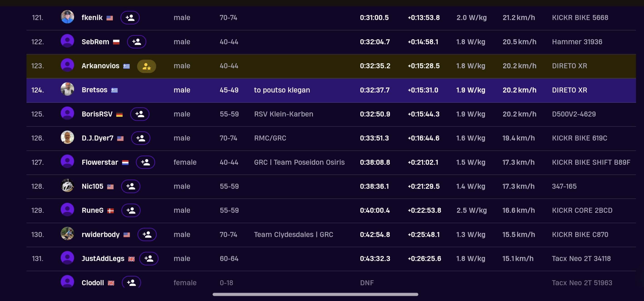This screenshot has height=301, width=644.
Task: Follow JustAddLegs using the add-person icon
Action: point(149,259)
